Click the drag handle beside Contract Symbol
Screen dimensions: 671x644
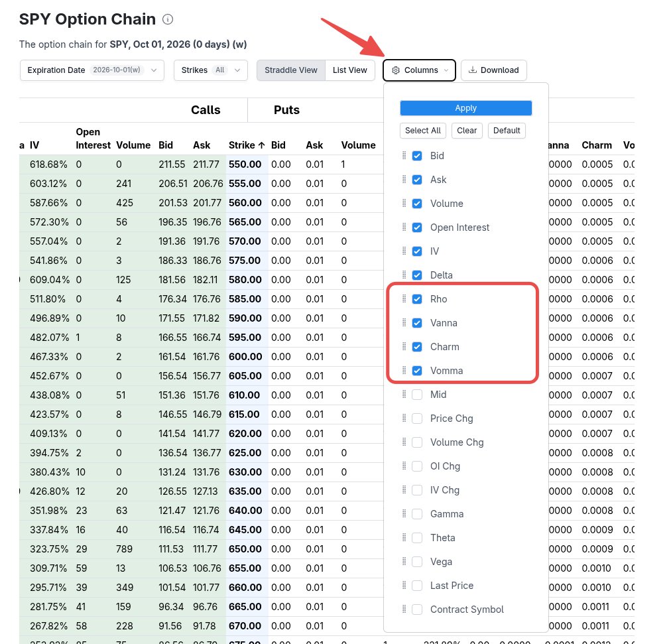pyautogui.click(x=404, y=610)
